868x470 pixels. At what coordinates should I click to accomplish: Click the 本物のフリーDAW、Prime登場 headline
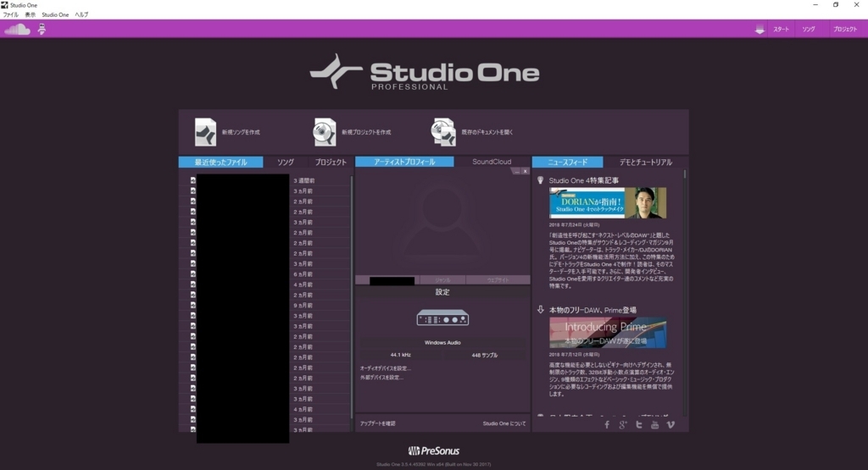[593, 310]
